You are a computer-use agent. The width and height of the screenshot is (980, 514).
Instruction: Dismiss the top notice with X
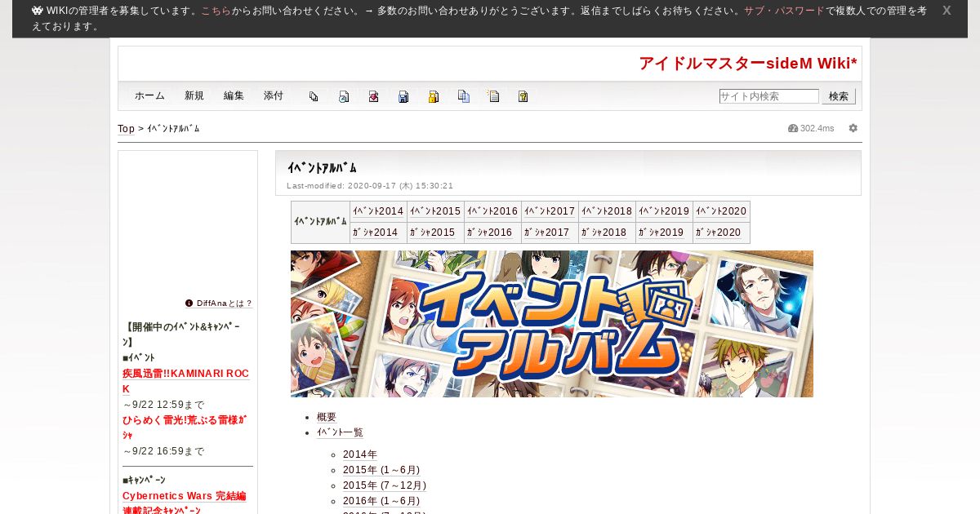pos(947,11)
